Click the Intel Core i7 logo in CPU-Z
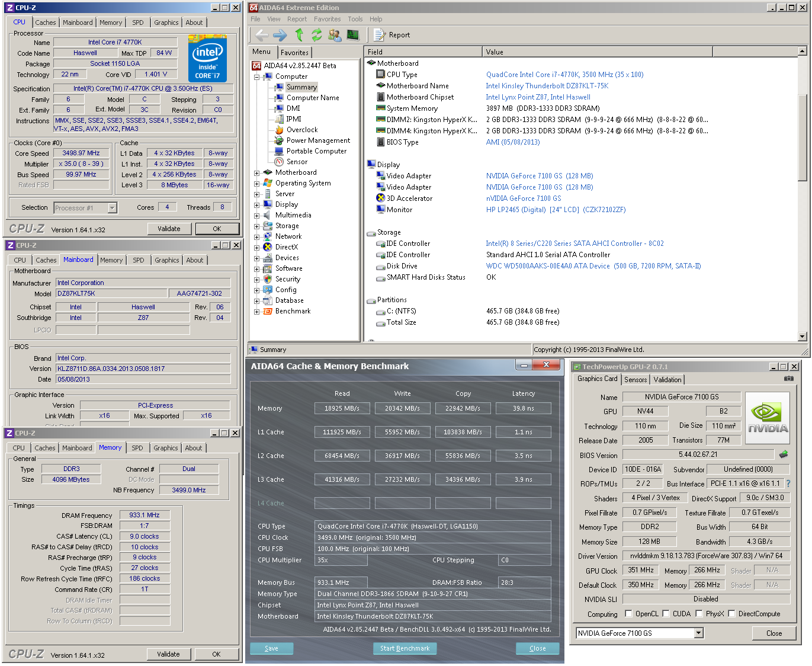The image size is (812, 666). coord(207,59)
